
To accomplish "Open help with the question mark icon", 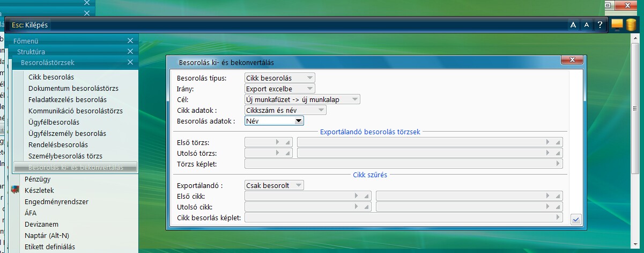I will [x=600, y=25].
